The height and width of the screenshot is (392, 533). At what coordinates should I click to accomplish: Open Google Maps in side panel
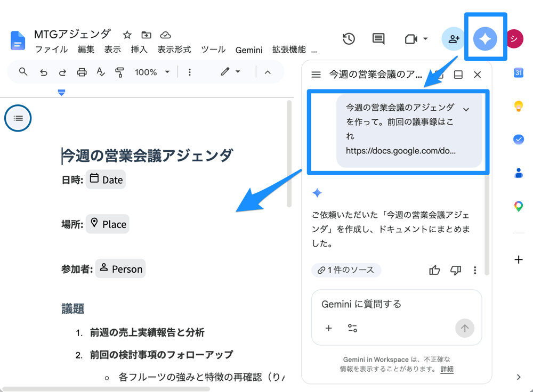pos(519,206)
